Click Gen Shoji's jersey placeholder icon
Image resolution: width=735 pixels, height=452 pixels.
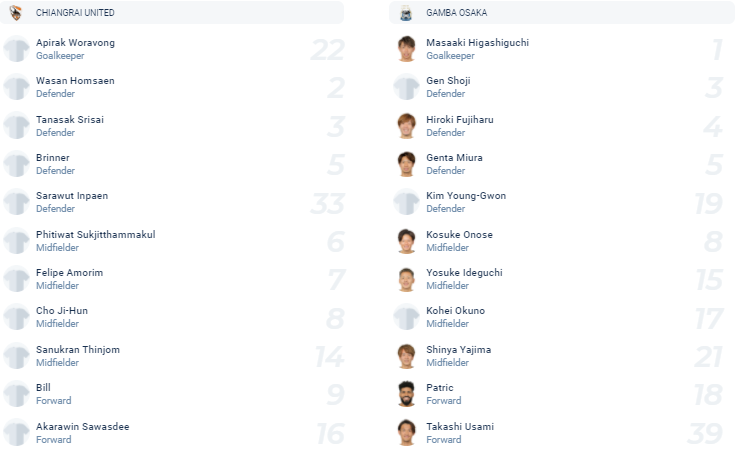[x=406, y=88]
